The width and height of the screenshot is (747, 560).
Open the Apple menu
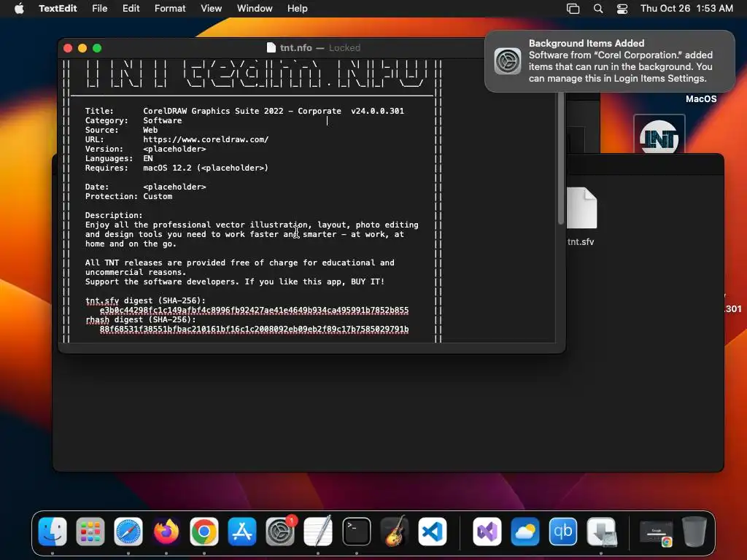coord(19,8)
